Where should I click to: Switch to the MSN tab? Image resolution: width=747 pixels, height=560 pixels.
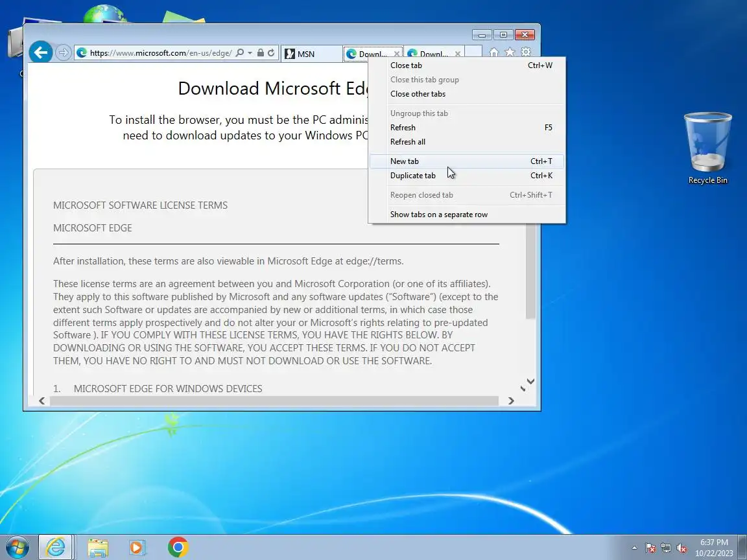click(312, 54)
